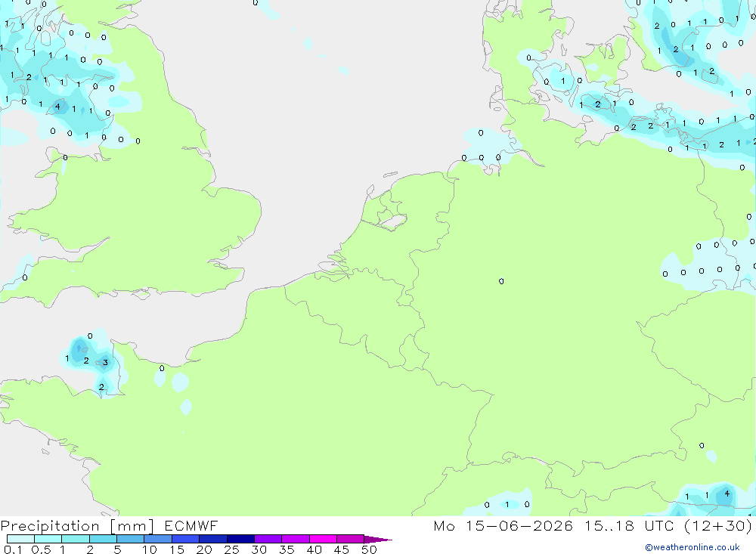The height and width of the screenshot is (554, 756).
Task: Choose the 45–50 mm legend swatch
Action: (351, 539)
